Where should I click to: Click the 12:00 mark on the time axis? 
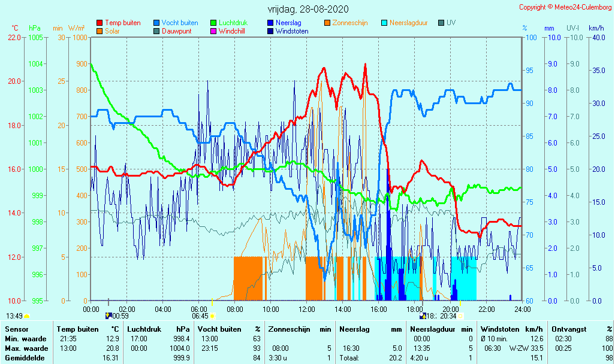coord(307,309)
